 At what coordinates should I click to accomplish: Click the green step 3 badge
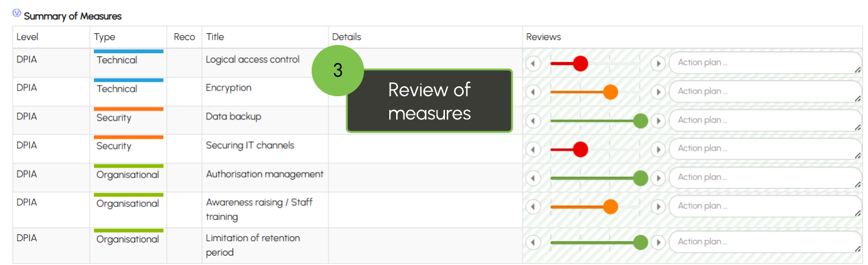[x=338, y=70]
